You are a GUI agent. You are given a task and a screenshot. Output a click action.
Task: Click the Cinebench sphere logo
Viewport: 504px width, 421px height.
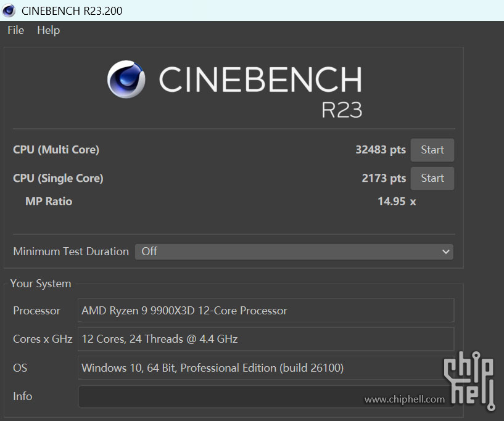(x=126, y=79)
